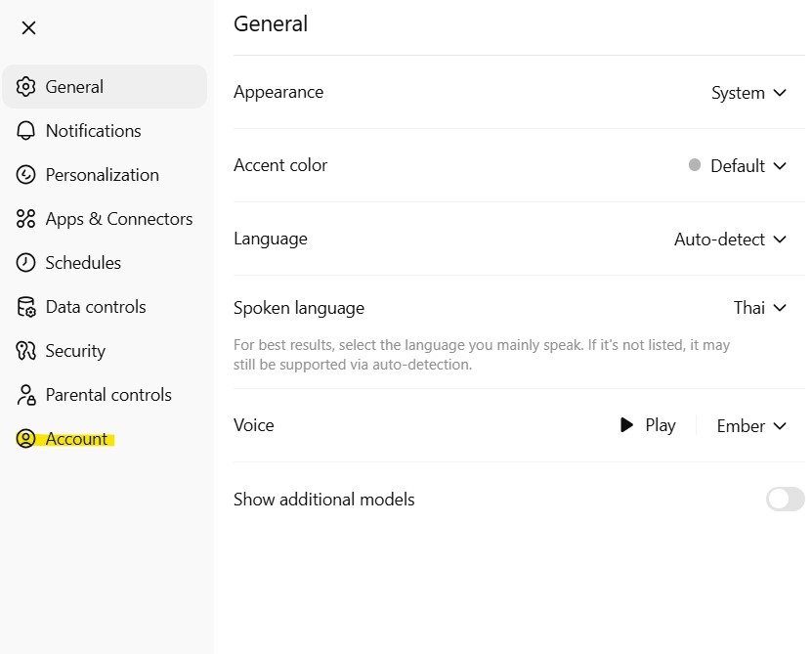Screen dimensions: 812x654
Task: Click the Personalization icon in sidebar
Action: 25,175
